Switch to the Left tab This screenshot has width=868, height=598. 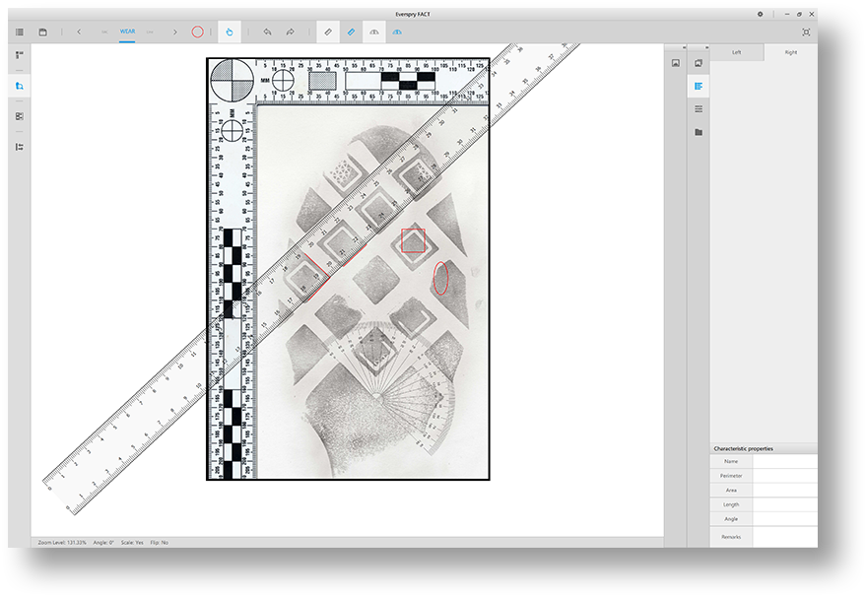pos(737,52)
